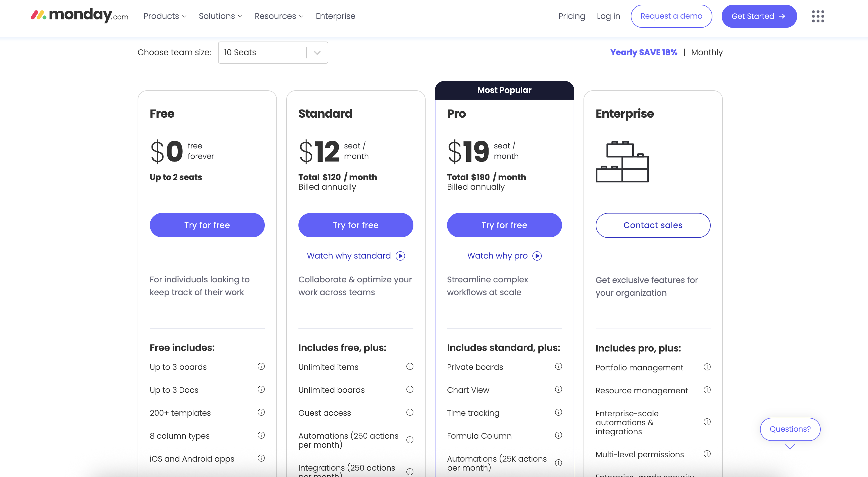
Task: Open the apps grid menu icon
Action: coord(818,16)
